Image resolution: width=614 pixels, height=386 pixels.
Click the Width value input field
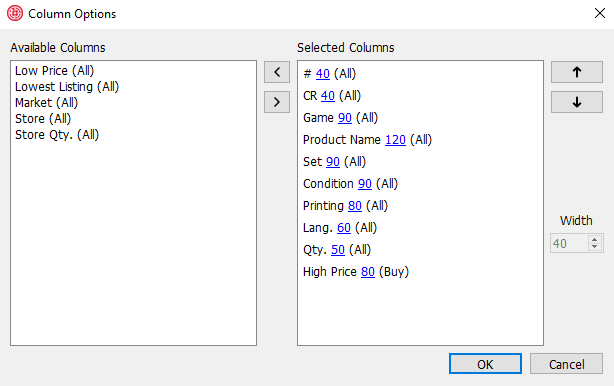tap(569, 243)
